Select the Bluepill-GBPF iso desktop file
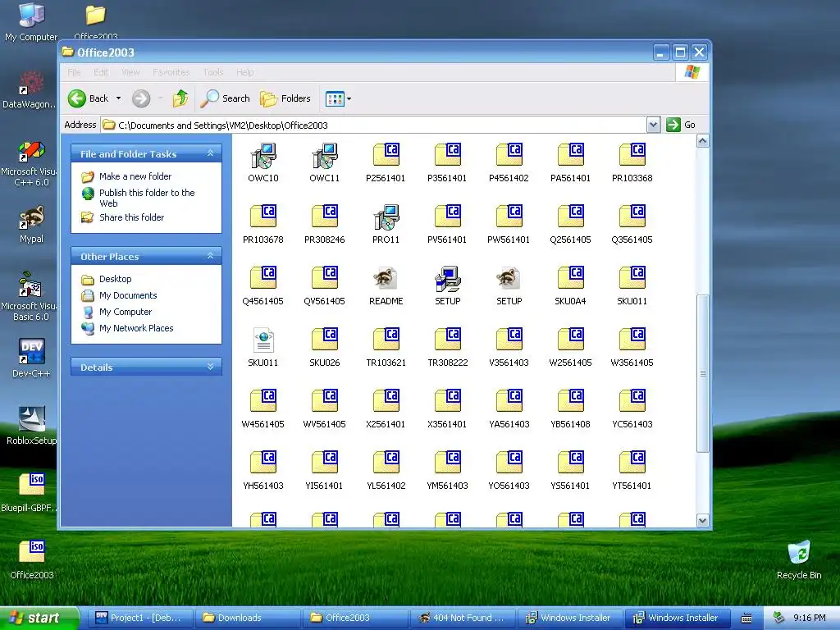840x630 pixels. 31,492
